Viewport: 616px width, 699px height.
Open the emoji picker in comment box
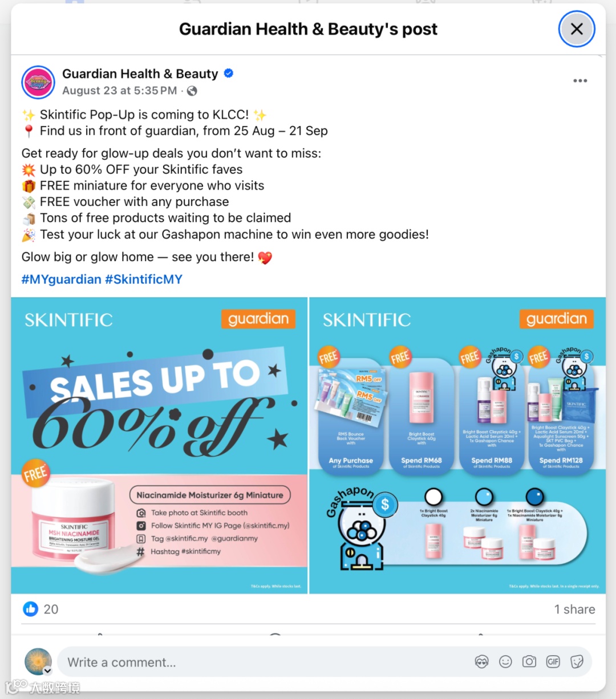(505, 662)
